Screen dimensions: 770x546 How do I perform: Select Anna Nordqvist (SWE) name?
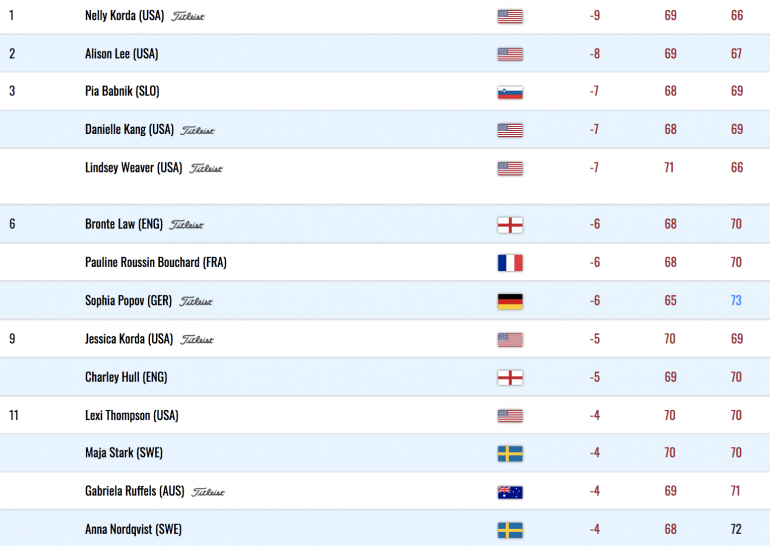[133, 529]
